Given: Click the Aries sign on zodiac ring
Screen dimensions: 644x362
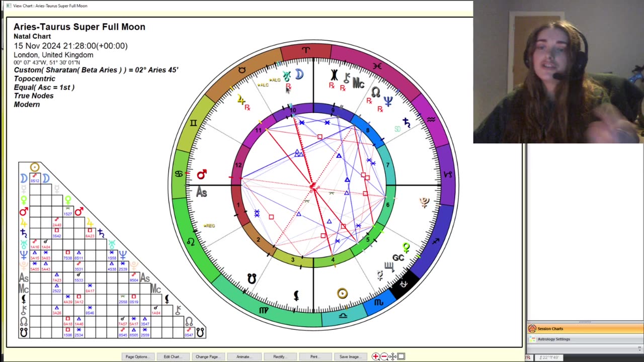Looking at the screenshot, I should point(306,50).
